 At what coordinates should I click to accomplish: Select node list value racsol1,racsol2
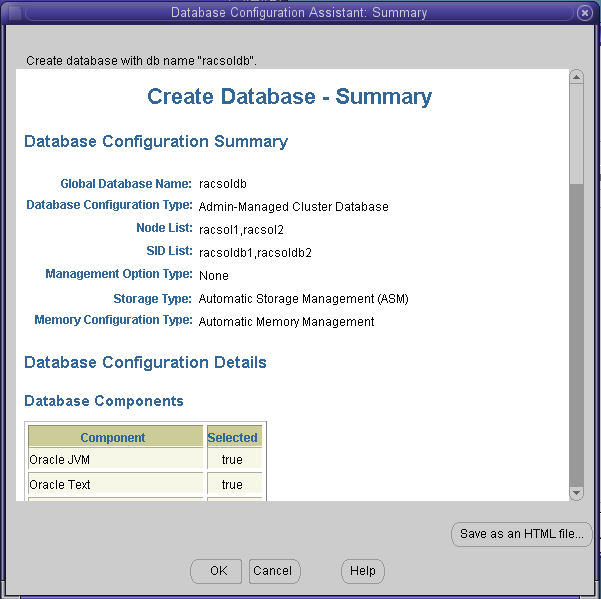241,230
